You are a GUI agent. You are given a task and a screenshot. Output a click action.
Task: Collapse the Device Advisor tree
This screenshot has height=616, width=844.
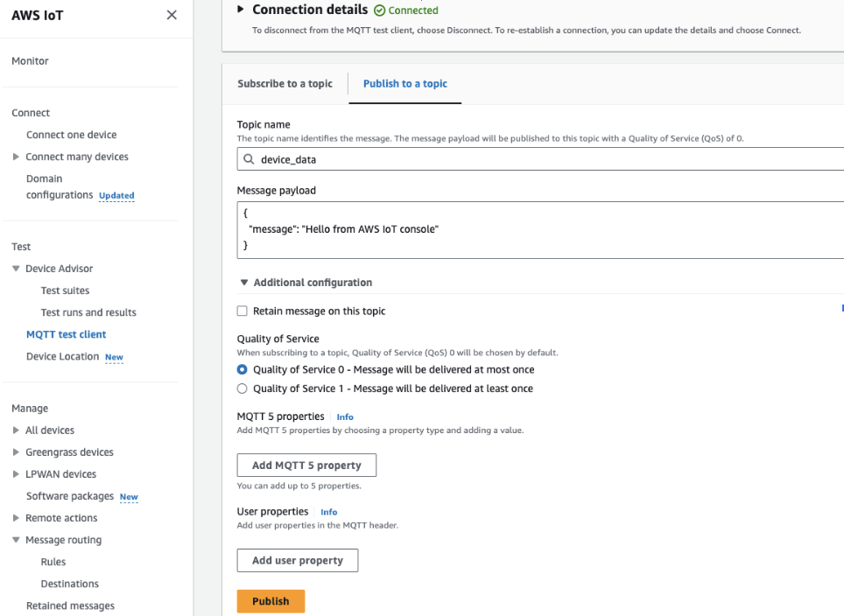[16, 269]
